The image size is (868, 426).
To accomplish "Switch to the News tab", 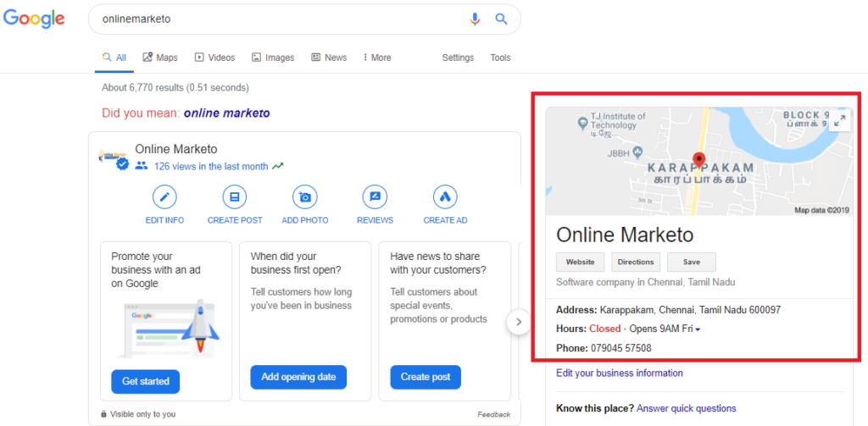I will [x=329, y=58].
